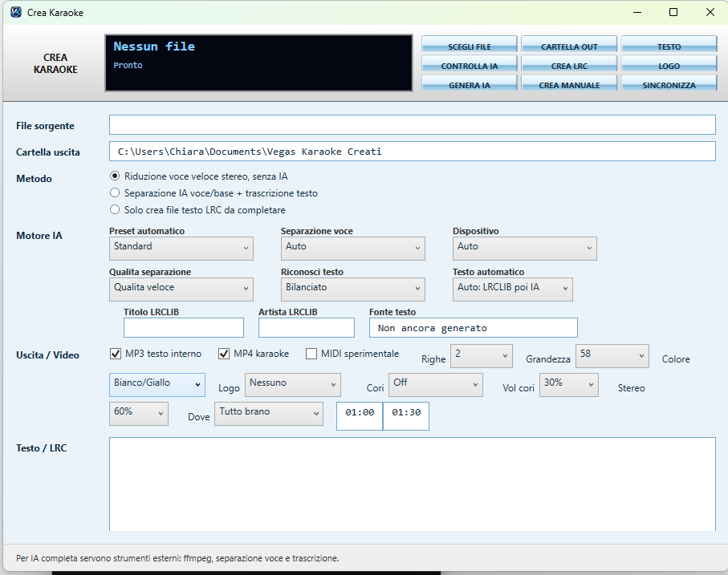Screen dimensions: 728x575
Task: Expand the Riconosci testo dropdown
Action: click(x=353, y=290)
